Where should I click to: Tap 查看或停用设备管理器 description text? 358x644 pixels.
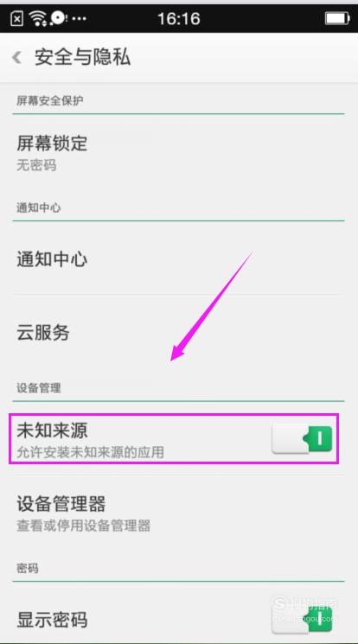click(83, 526)
